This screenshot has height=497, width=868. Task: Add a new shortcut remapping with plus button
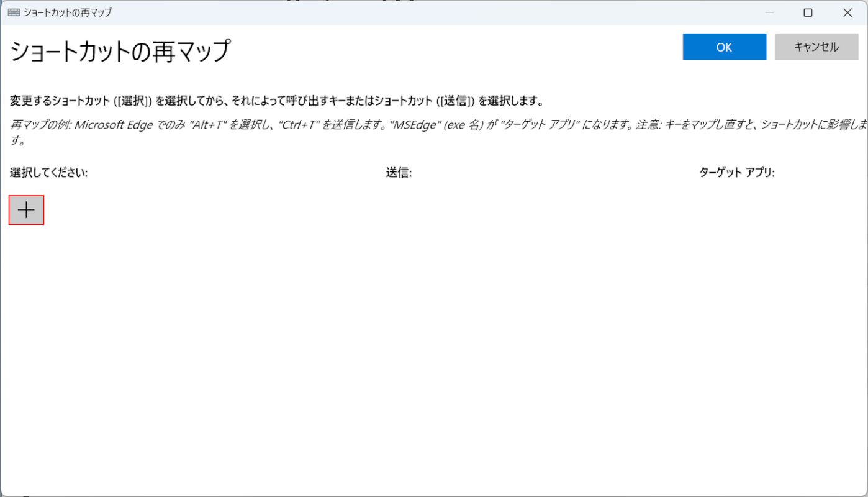click(x=26, y=210)
